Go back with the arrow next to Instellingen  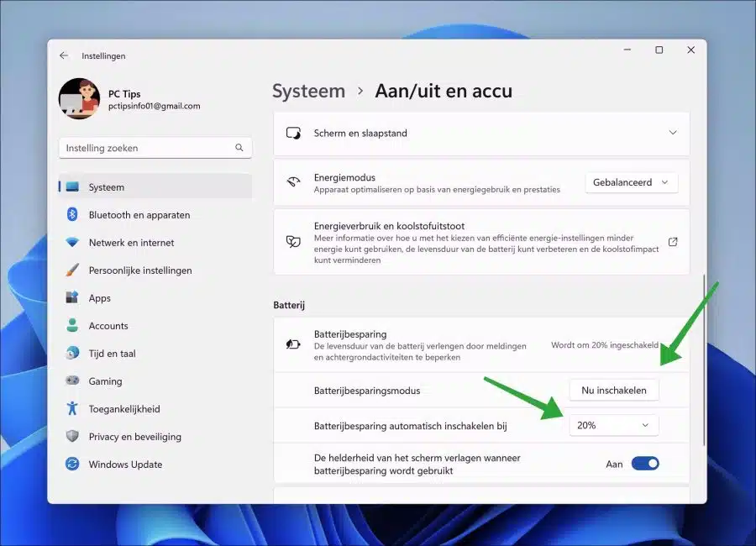tap(64, 55)
